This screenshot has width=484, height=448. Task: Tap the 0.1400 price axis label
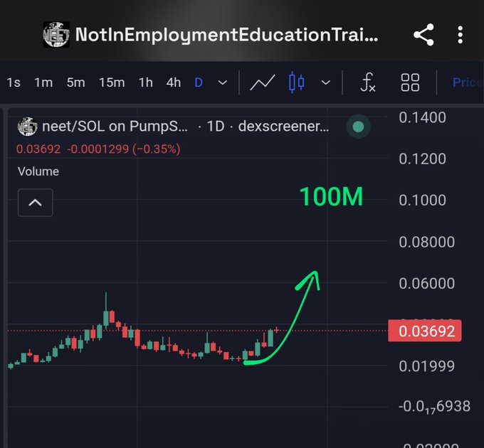tap(422, 117)
